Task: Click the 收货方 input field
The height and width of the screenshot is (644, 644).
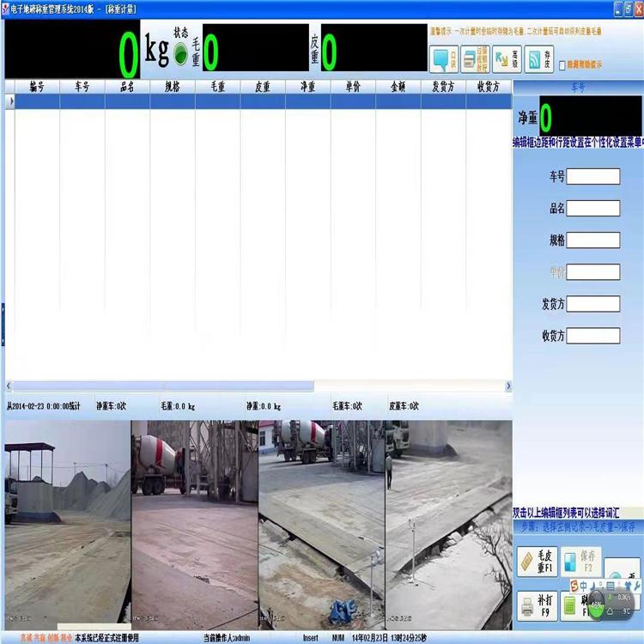Action: (592, 336)
